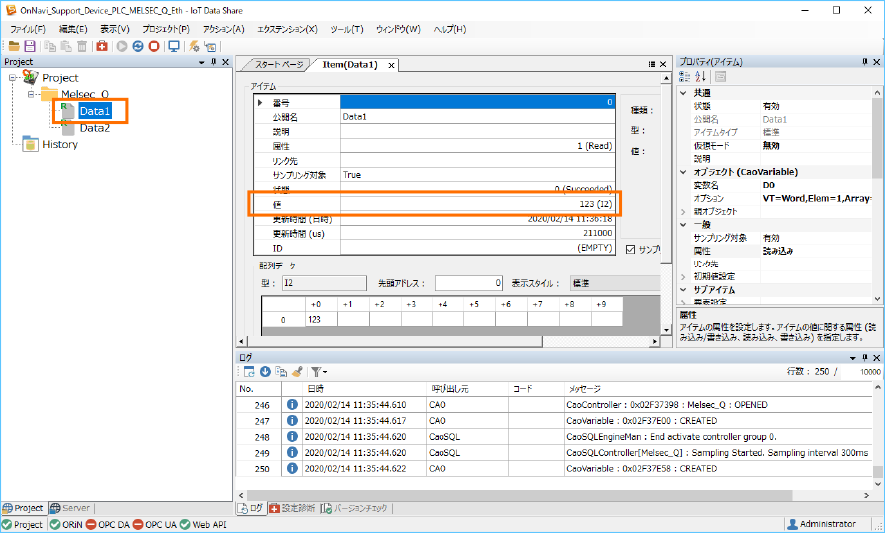Select Data2 in the project tree
Image resolution: width=885 pixels, height=533 pixels.
[x=95, y=128]
